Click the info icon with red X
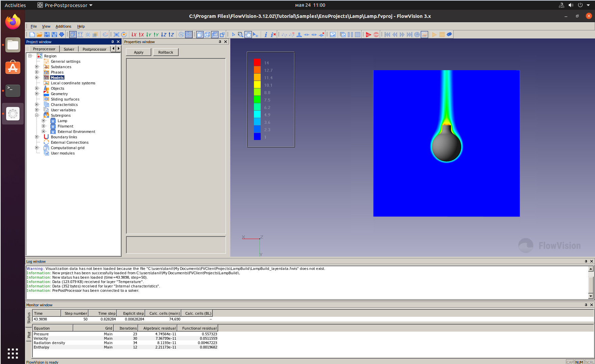This screenshot has height=364, width=595. [x=273, y=34]
